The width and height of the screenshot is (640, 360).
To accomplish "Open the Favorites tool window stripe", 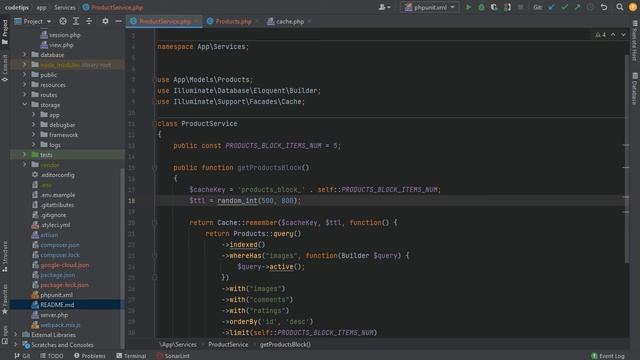I will tap(5, 299).
